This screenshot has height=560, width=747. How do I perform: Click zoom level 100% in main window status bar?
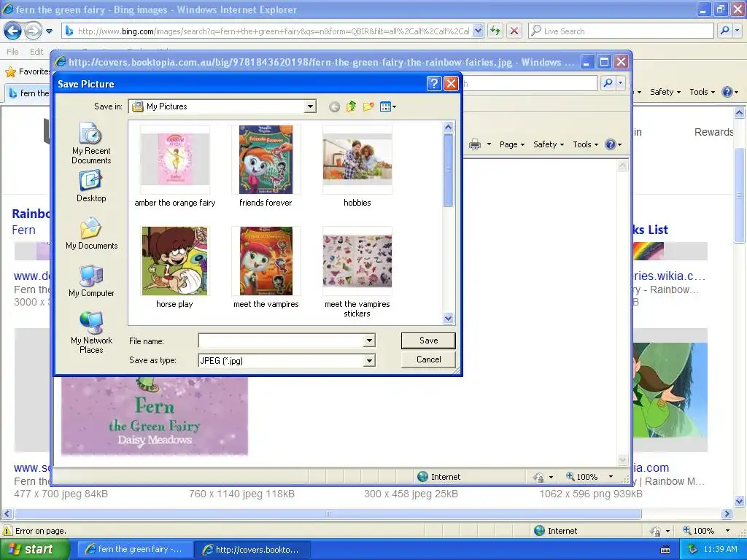[703, 531]
